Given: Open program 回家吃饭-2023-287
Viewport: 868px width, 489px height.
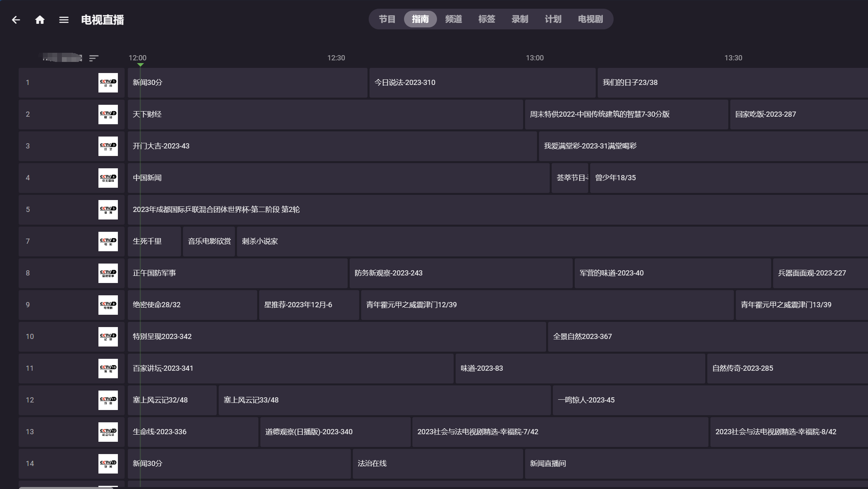Looking at the screenshot, I should pos(799,114).
